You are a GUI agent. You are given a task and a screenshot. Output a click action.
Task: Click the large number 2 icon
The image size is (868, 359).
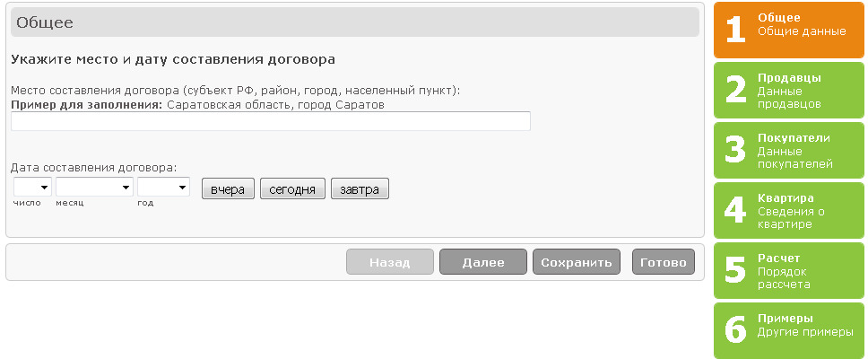click(736, 90)
